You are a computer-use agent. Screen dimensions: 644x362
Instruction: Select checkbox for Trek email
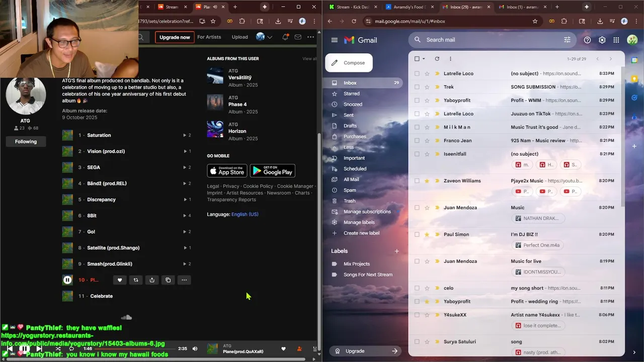pyautogui.click(x=417, y=87)
